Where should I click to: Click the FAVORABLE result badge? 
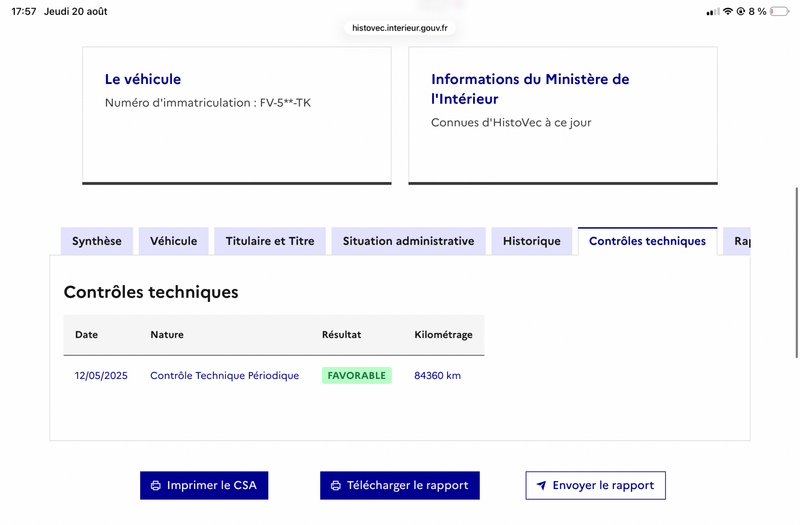(357, 376)
